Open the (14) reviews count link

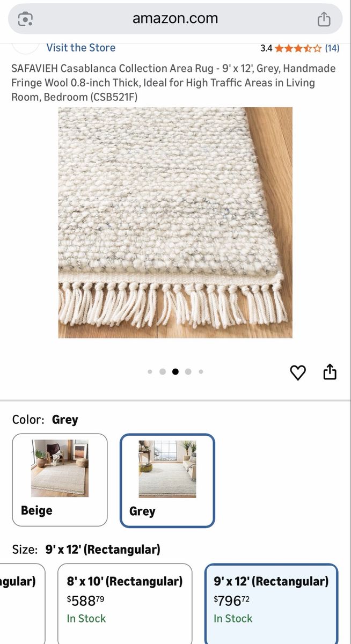coord(332,48)
